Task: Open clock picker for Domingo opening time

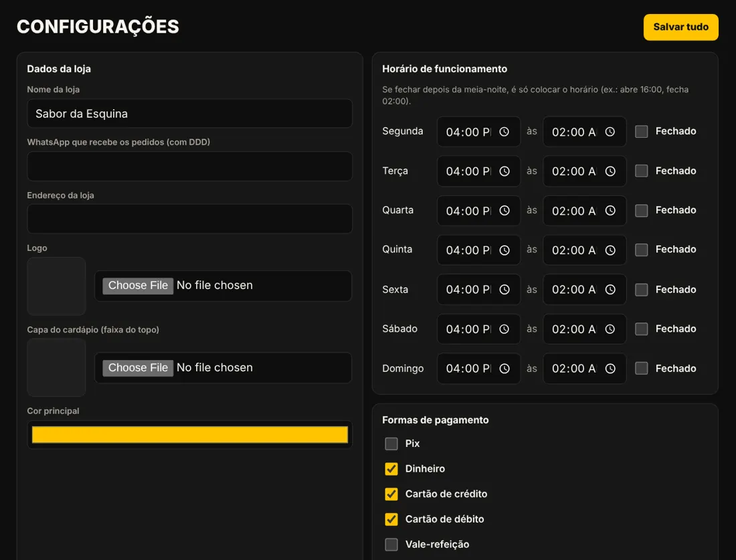Action: (504, 369)
